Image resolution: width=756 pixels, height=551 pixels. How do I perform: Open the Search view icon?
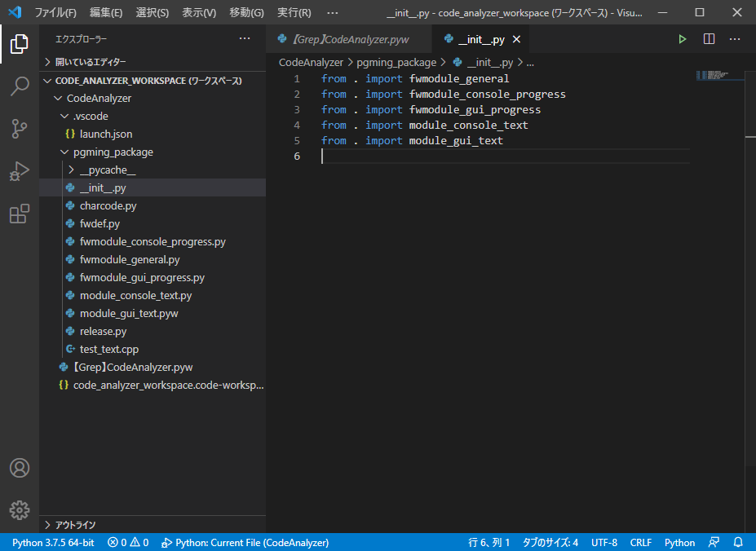coord(20,86)
